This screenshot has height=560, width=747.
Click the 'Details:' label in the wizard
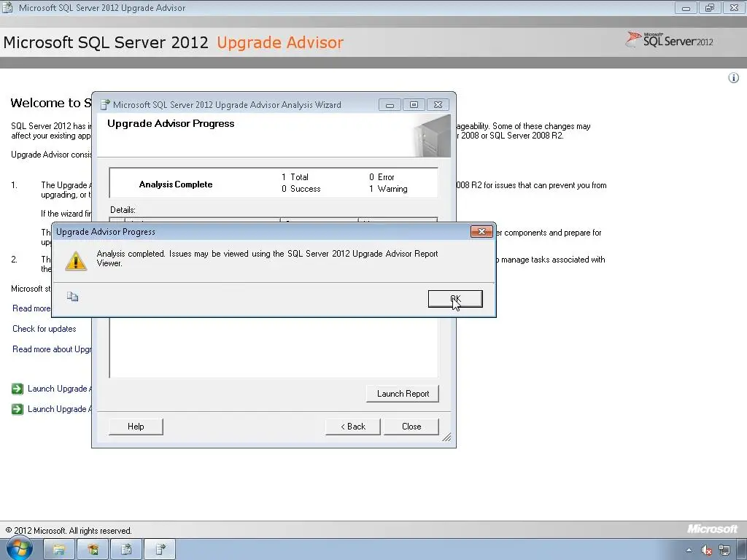pos(123,209)
